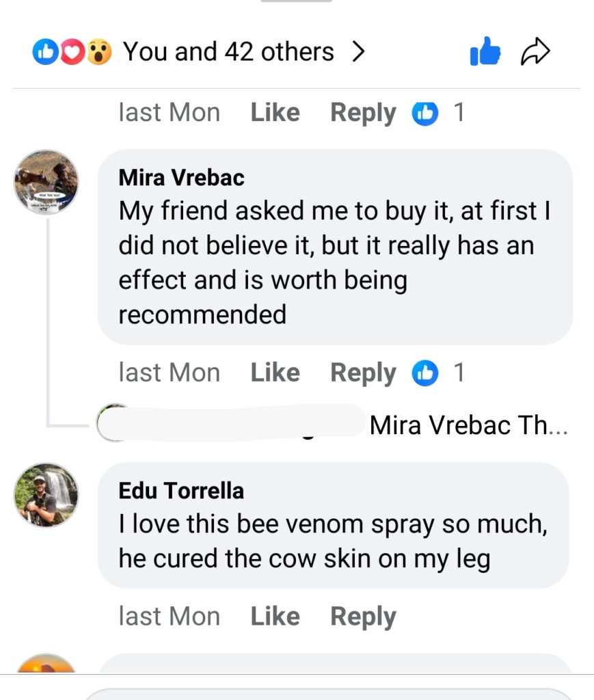Tap the Share arrow icon
Viewport: 594px width, 700px height.
point(535,52)
